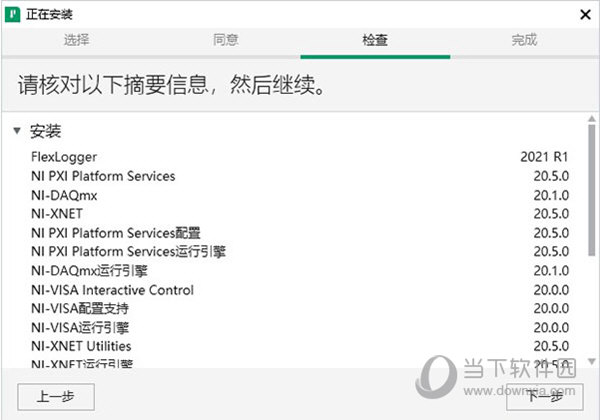This screenshot has height=420, width=600.
Task: Select the NI-XNET entry
Action: [300, 213]
